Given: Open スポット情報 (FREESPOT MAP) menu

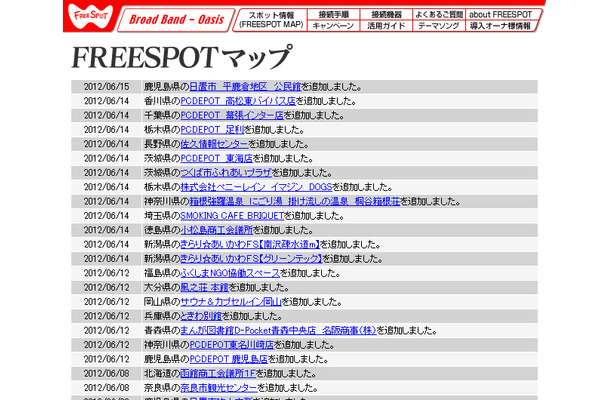Looking at the screenshot, I should [271, 20].
